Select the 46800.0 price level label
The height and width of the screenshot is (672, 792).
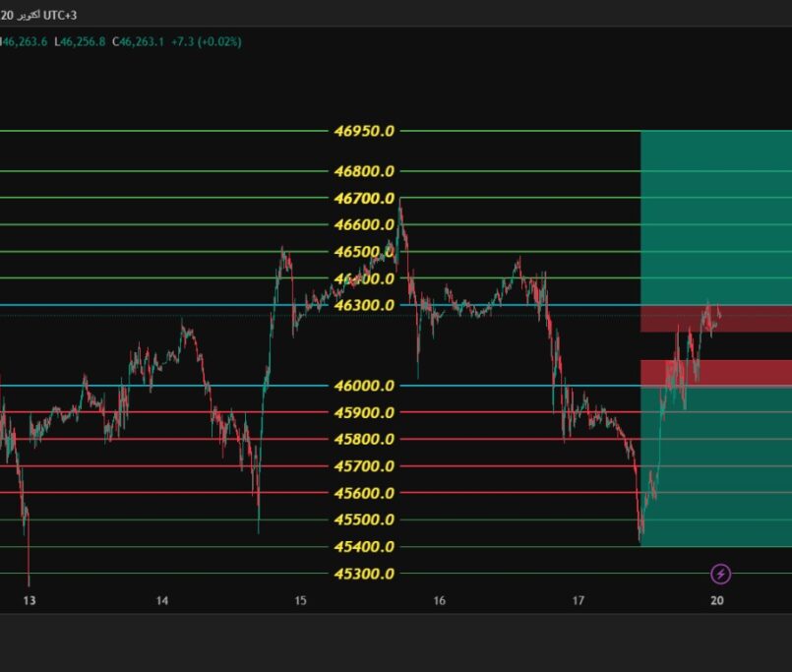pyautogui.click(x=364, y=171)
